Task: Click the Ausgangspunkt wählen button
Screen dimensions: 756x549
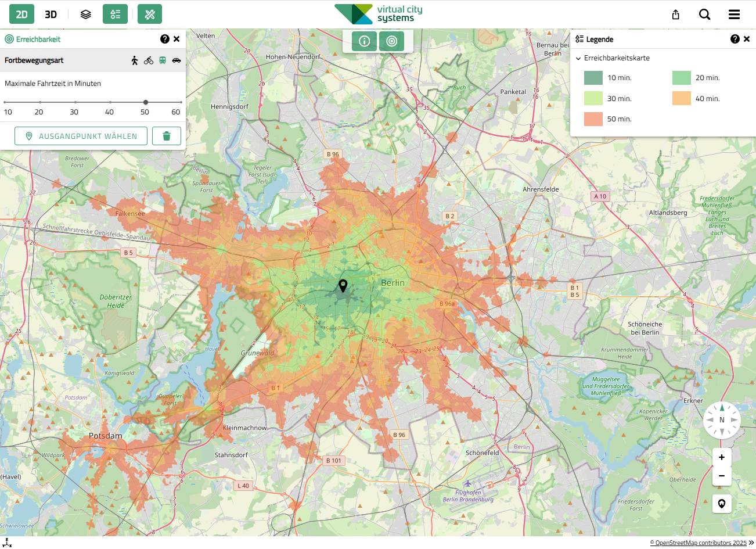Action: [x=81, y=135]
